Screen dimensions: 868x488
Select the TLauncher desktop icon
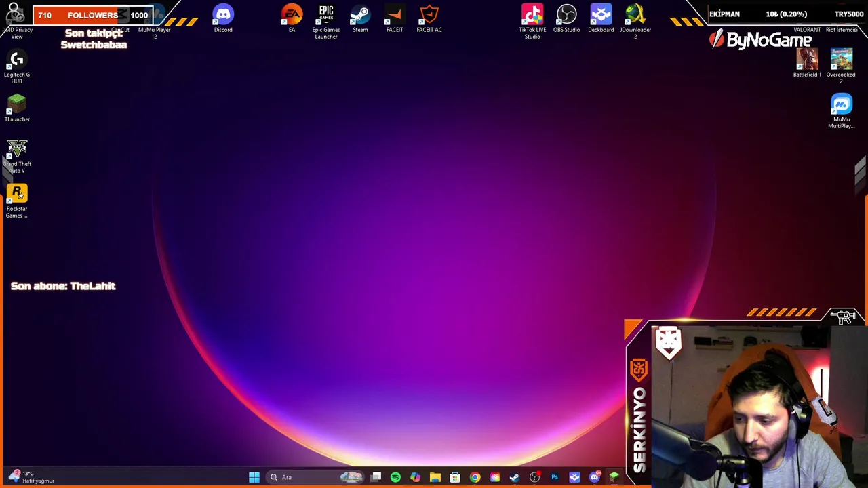point(17,108)
